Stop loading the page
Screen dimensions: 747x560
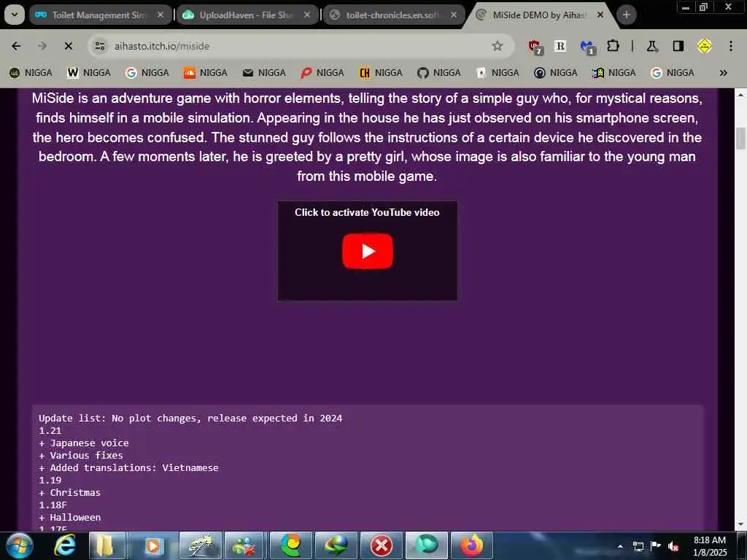point(68,46)
